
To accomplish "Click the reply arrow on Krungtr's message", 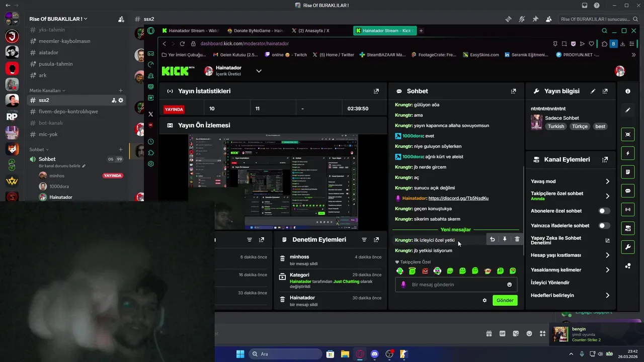I will 492,239.
